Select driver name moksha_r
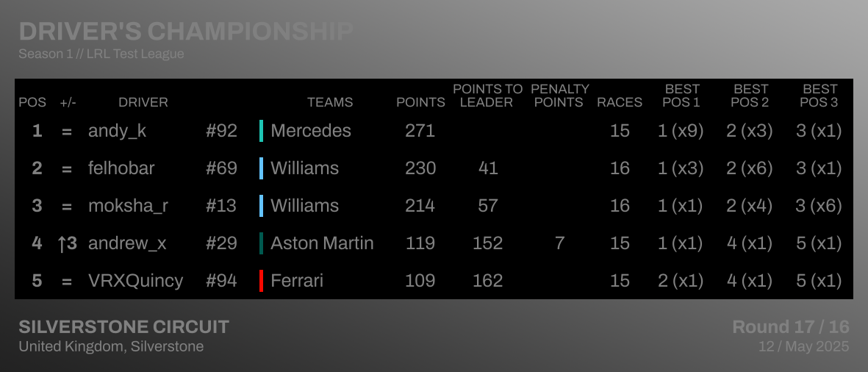The height and width of the screenshot is (372, 868). [129, 206]
